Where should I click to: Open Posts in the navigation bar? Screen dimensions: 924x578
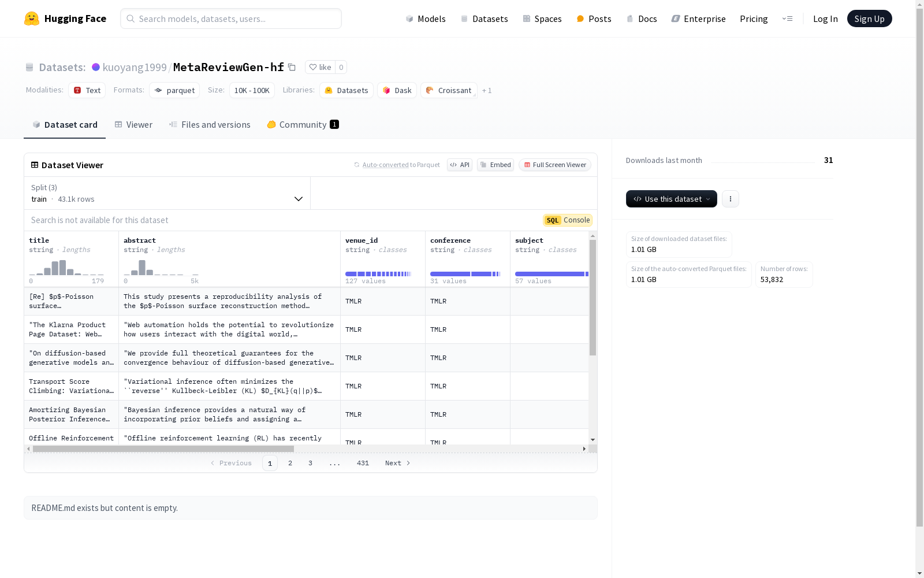point(594,18)
